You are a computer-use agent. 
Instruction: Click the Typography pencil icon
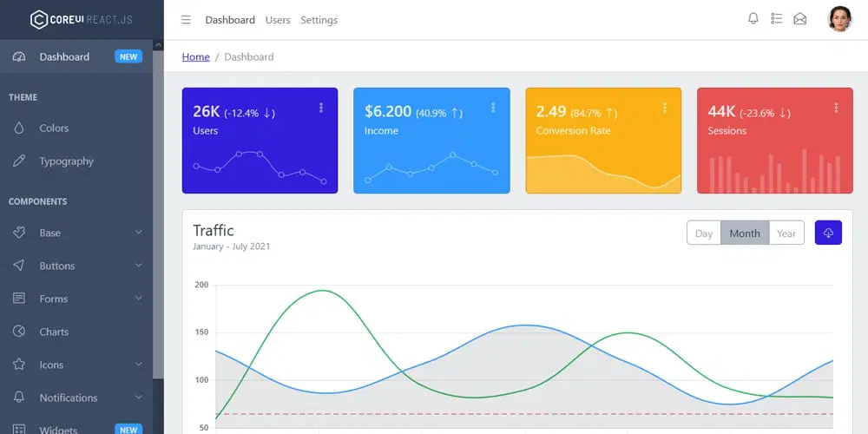point(19,161)
